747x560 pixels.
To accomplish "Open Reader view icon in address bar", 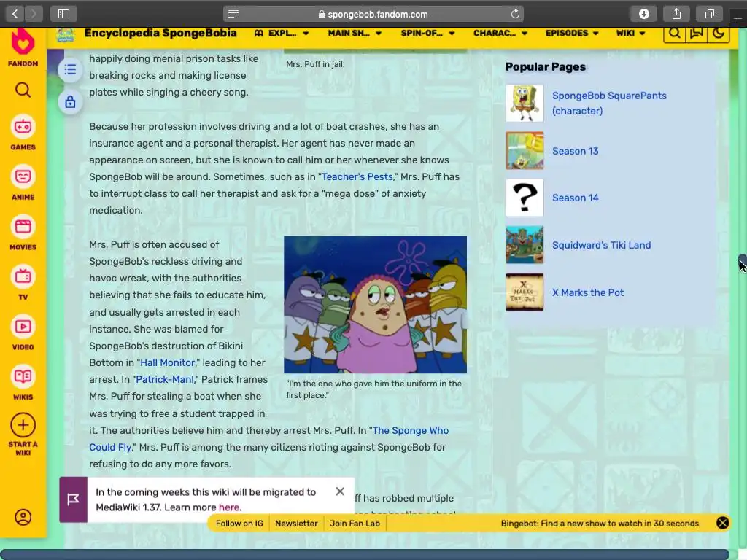I will [233, 14].
